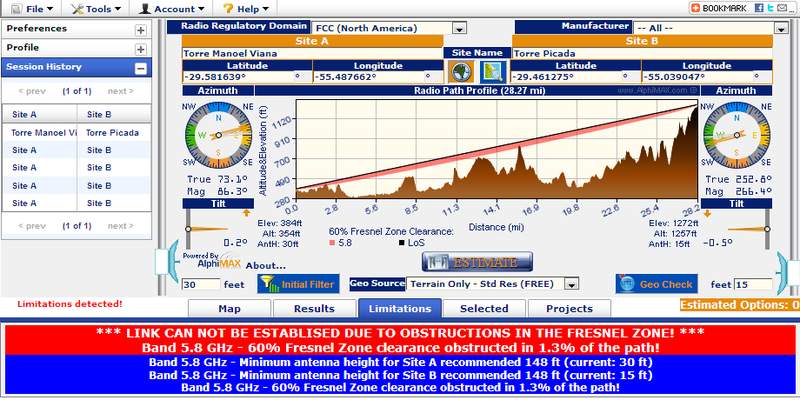The image size is (800, 400).
Task: Click Site B antenna height field
Action: [x=753, y=285]
